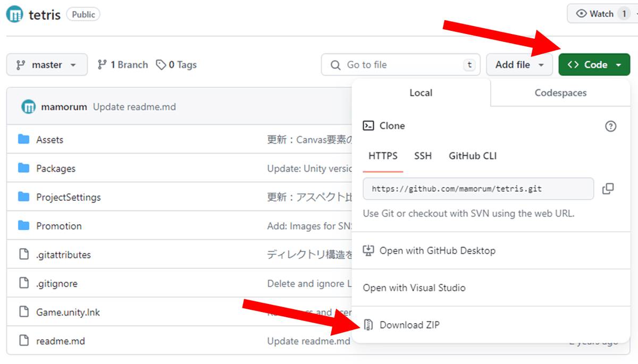
Task: Select the HTTPS clone tab
Action: (383, 156)
